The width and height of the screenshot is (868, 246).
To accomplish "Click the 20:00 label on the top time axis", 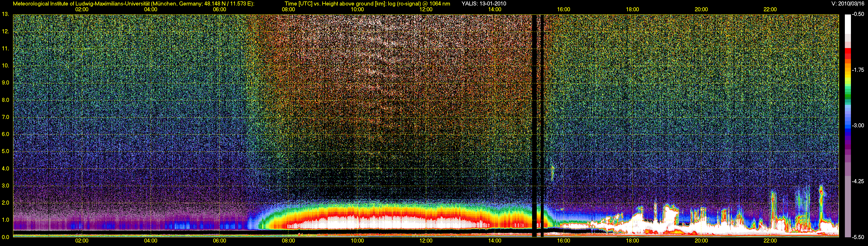I will pyautogui.click(x=701, y=10).
